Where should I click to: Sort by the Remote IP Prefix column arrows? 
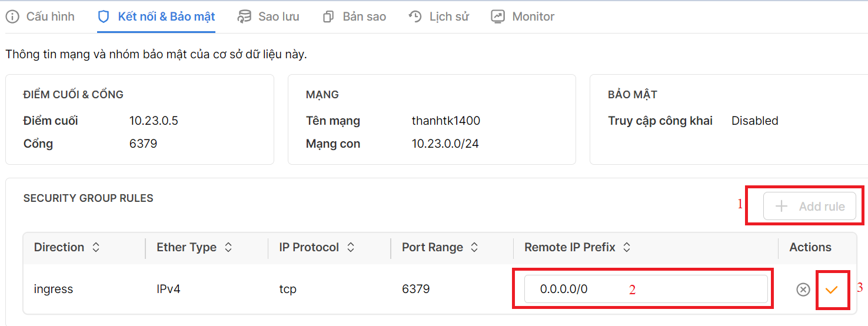click(x=627, y=248)
